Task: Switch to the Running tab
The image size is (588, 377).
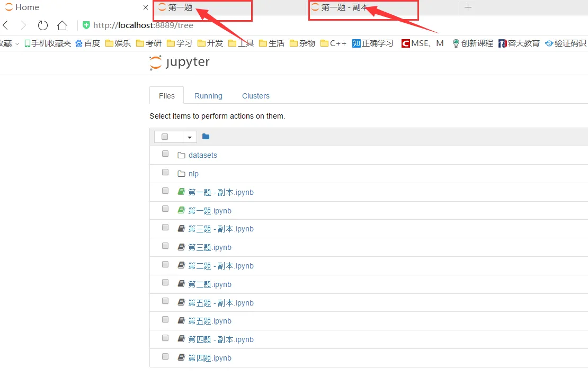Action: point(208,96)
